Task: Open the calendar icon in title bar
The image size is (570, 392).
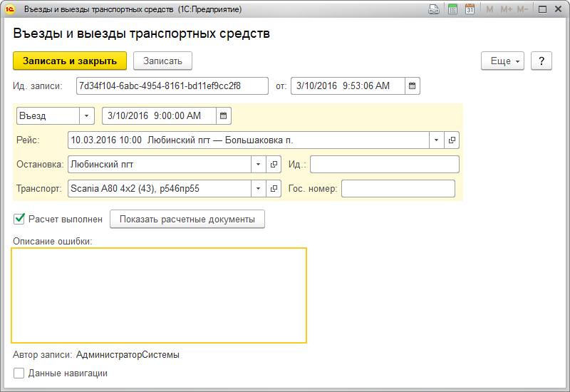Action: point(470,10)
